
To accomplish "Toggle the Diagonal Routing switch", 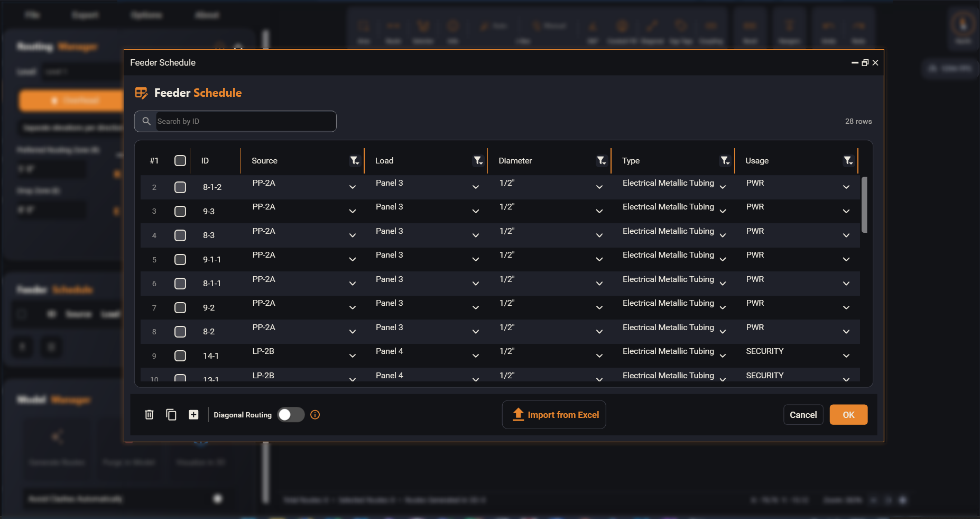I will point(291,415).
